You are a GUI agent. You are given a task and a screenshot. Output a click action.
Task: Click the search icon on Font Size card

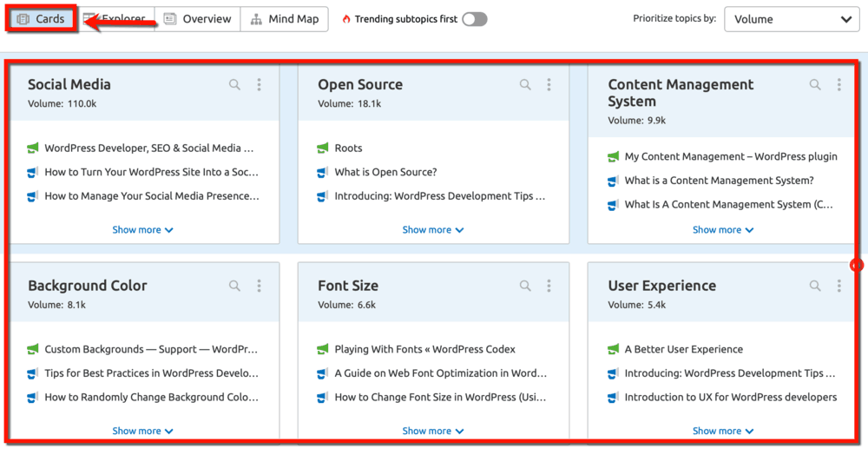(525, 286)
